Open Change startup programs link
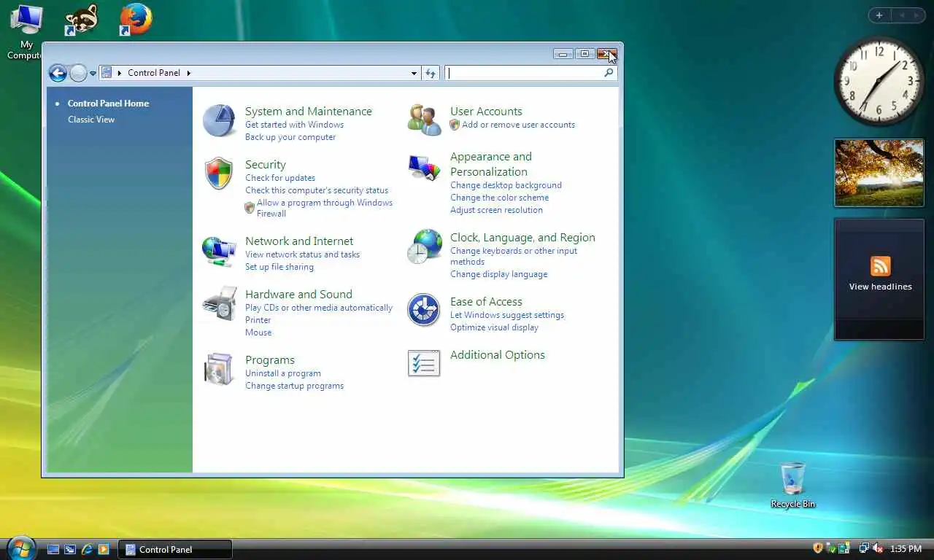This screenshot has height=560, width=934. (x=294, y=386)
